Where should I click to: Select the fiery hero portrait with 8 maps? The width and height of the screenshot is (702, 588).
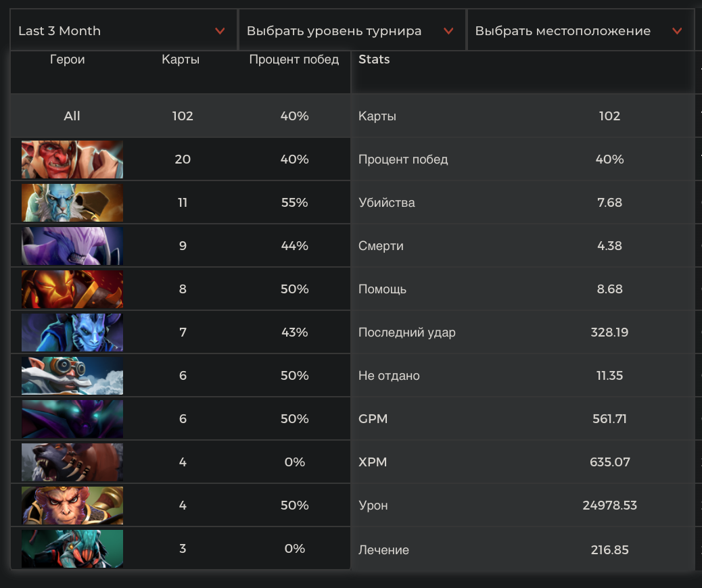pyautogui.click(x=72, y=289)
